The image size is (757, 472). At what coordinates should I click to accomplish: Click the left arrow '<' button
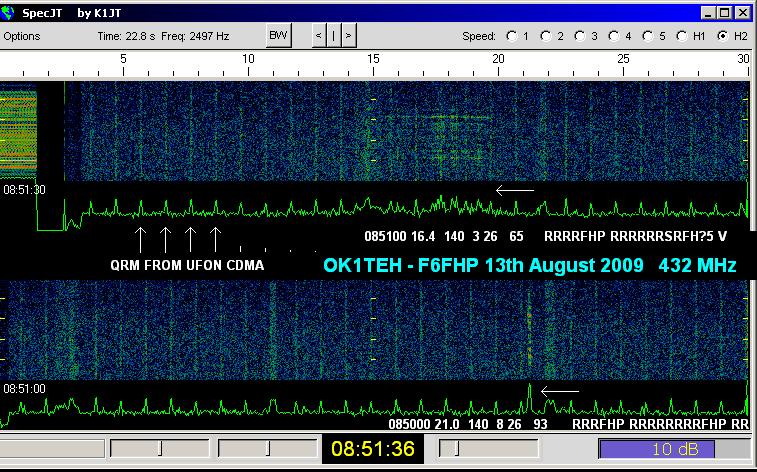click(x=318, y=36)
